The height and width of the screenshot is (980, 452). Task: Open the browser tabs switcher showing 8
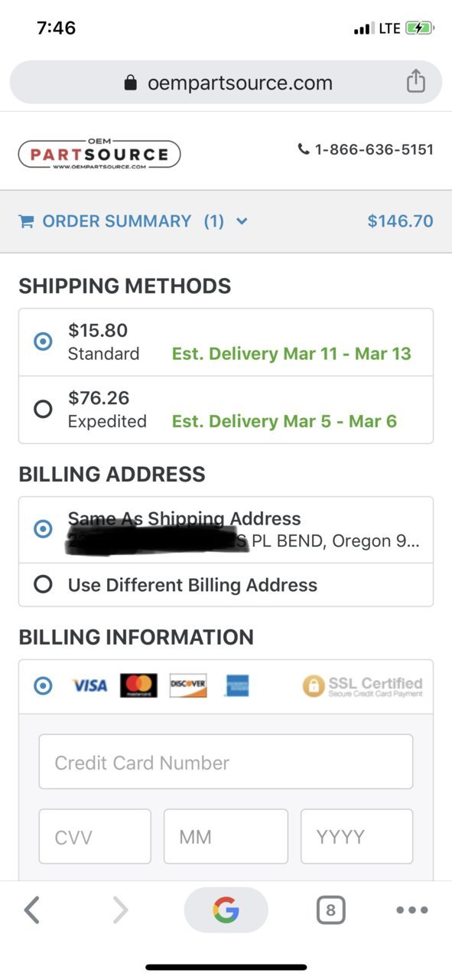tap(330, 910)
